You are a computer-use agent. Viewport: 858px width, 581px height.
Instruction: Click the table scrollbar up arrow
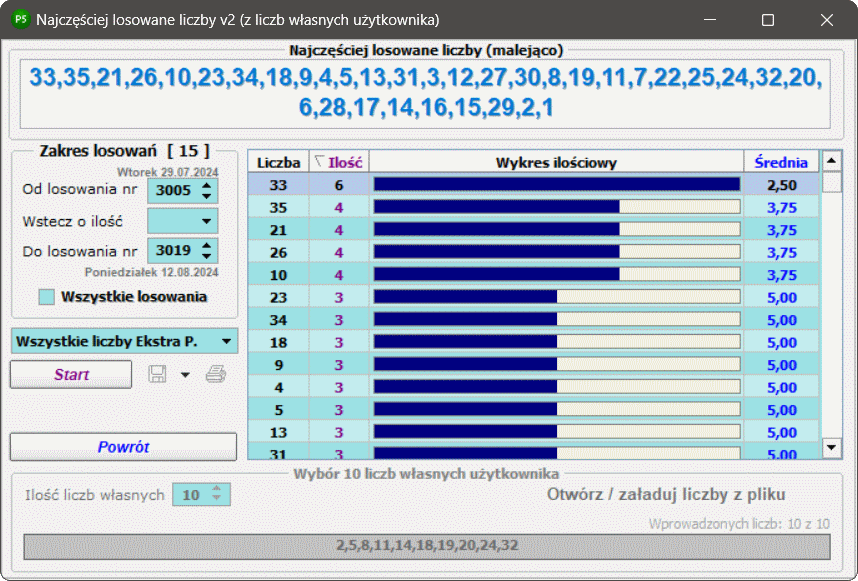tap(831, 161)
